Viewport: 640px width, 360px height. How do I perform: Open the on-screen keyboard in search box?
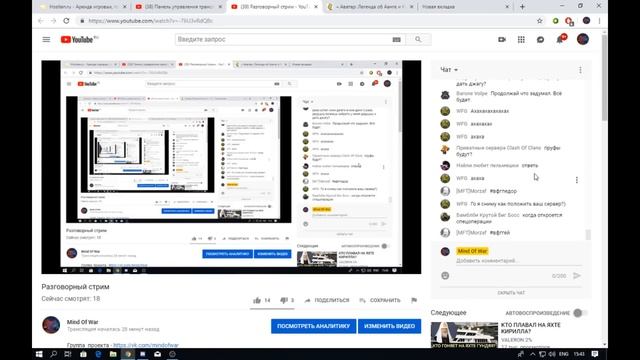[x=396, y=40]
